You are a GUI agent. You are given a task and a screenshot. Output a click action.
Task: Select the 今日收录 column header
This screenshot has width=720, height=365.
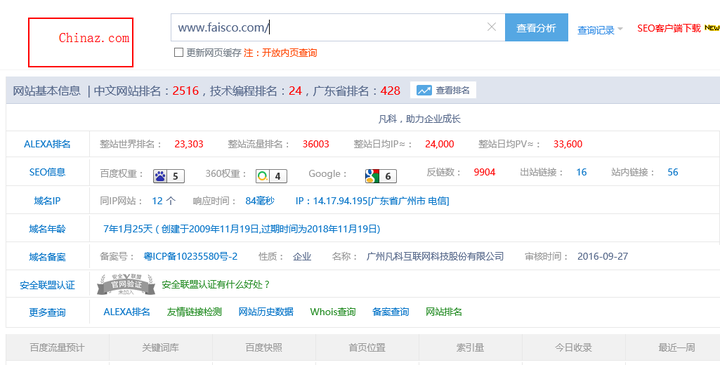click(x=574, y=348)
